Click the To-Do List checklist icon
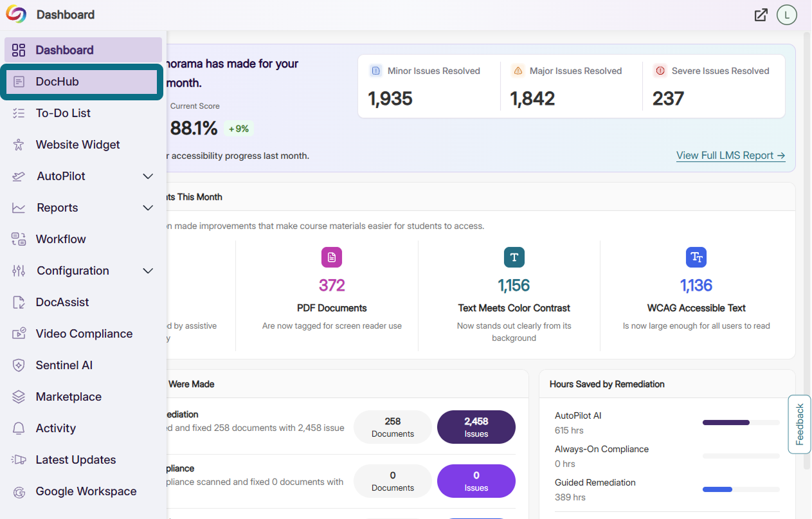The height and width of the screenshot is (519, 812). tap(19, 113)
